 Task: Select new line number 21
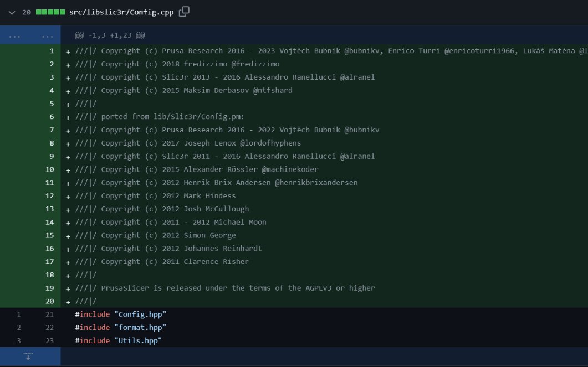click(x=49, y=314)
